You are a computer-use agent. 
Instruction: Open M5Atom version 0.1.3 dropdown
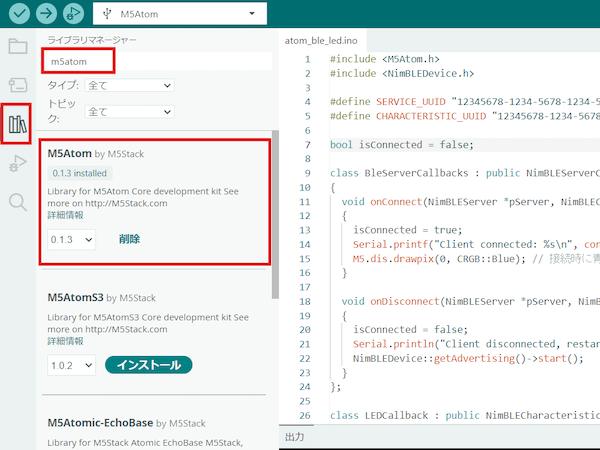pos(71,240)
